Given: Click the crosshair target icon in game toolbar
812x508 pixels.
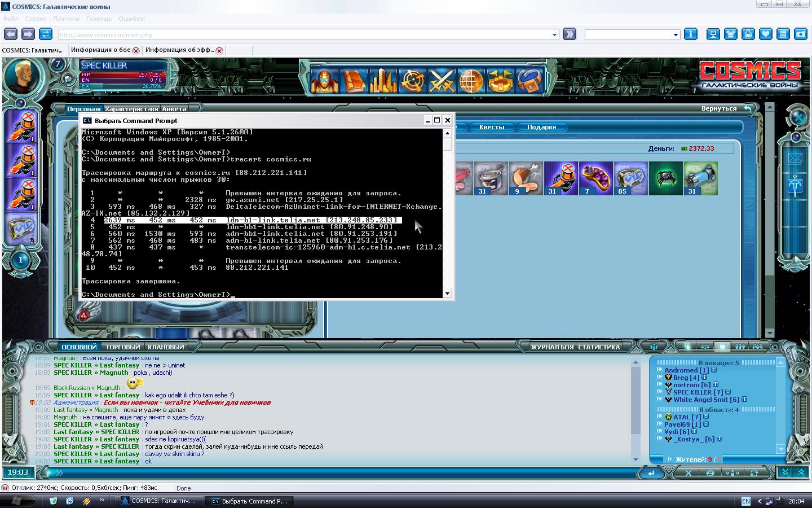Looking at the screenshot, I should click(412, 81).
